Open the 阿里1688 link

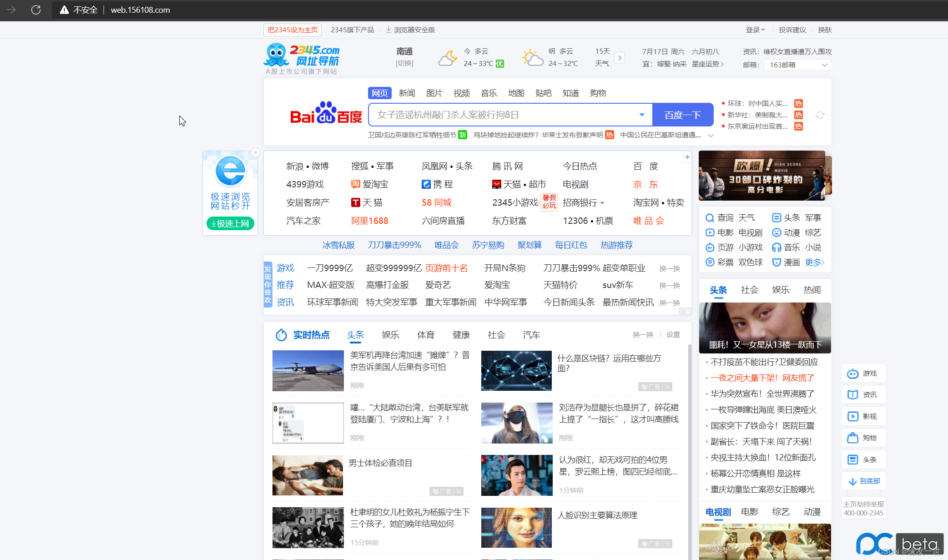(369, 221)
